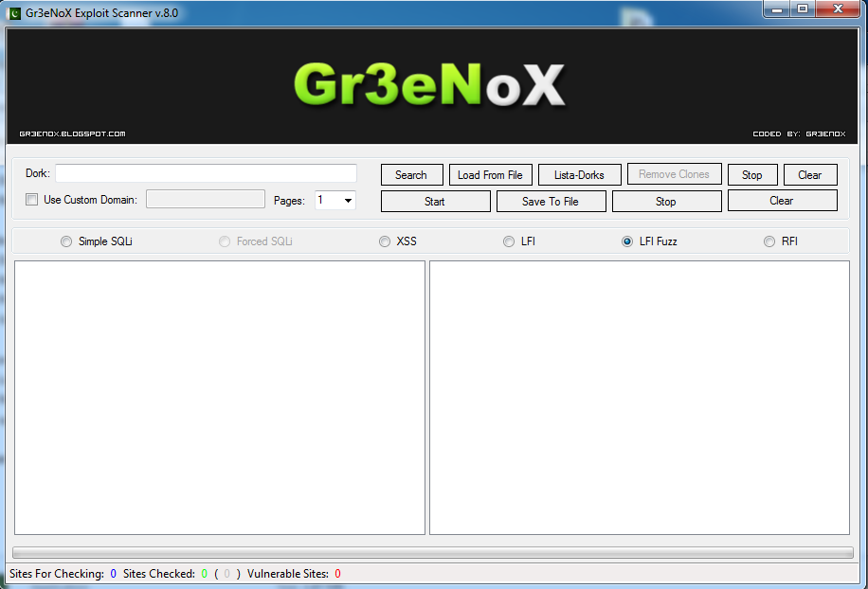Click Clear in the same row as Search

(810, 175)
